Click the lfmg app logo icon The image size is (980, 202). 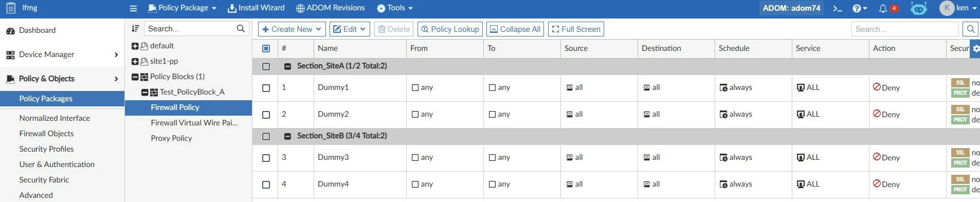[10, 8]
